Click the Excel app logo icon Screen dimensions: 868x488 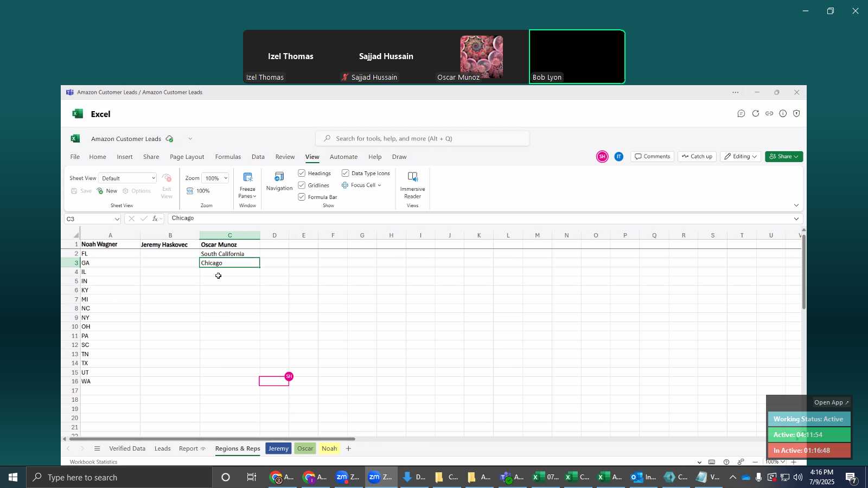coord(75,139)
